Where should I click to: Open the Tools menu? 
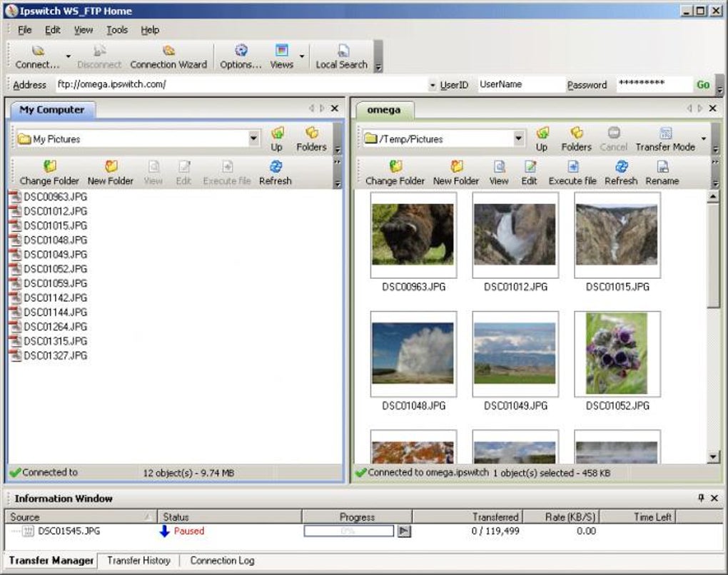click(x=117, y=30)
